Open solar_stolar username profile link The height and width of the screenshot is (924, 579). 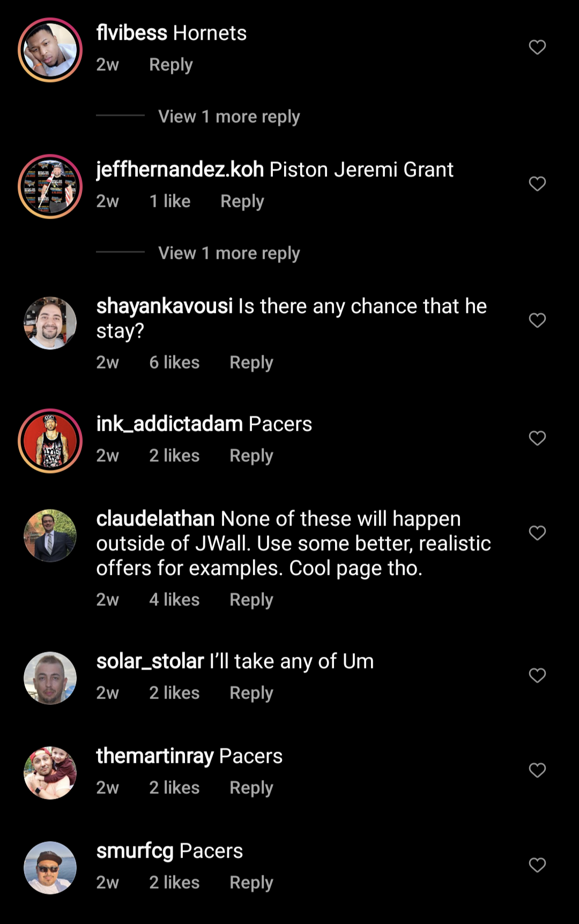(x=150, y=661)
